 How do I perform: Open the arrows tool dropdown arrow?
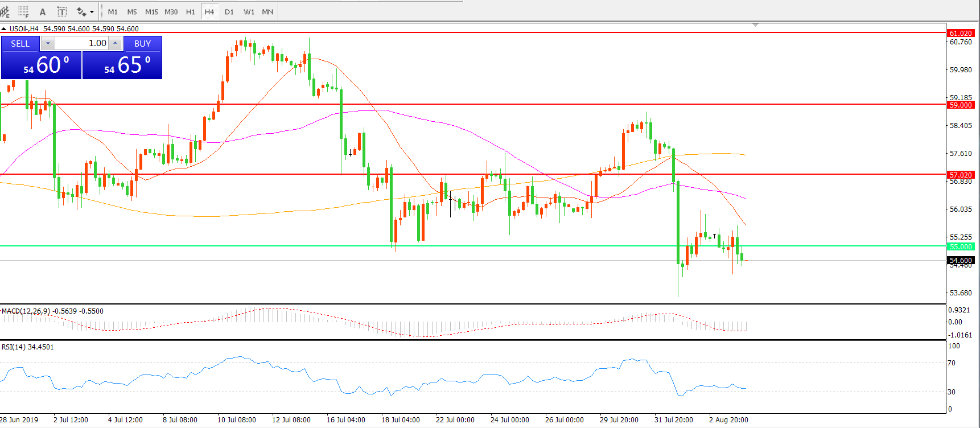click(92, 12)
